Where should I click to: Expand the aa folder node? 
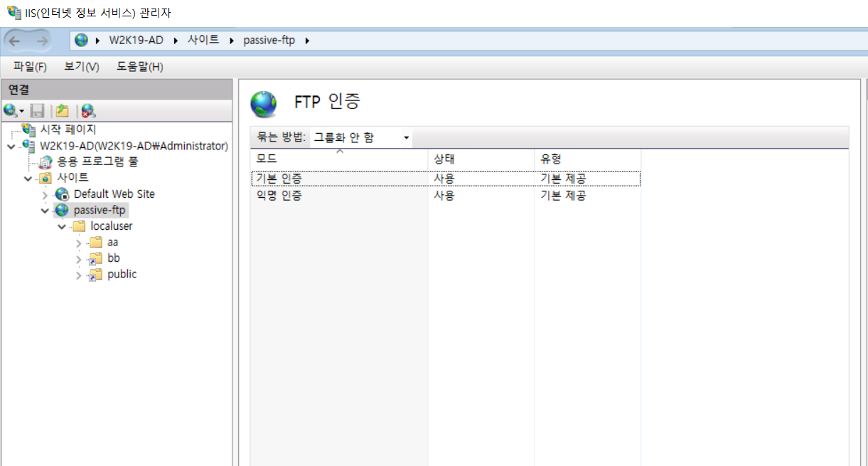click(x=79, y=243)
